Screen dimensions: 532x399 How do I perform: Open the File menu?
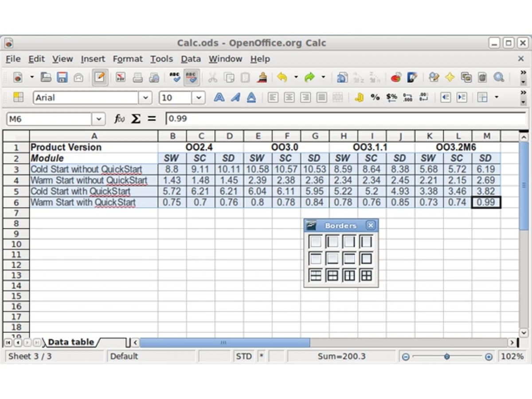[13, 59]
